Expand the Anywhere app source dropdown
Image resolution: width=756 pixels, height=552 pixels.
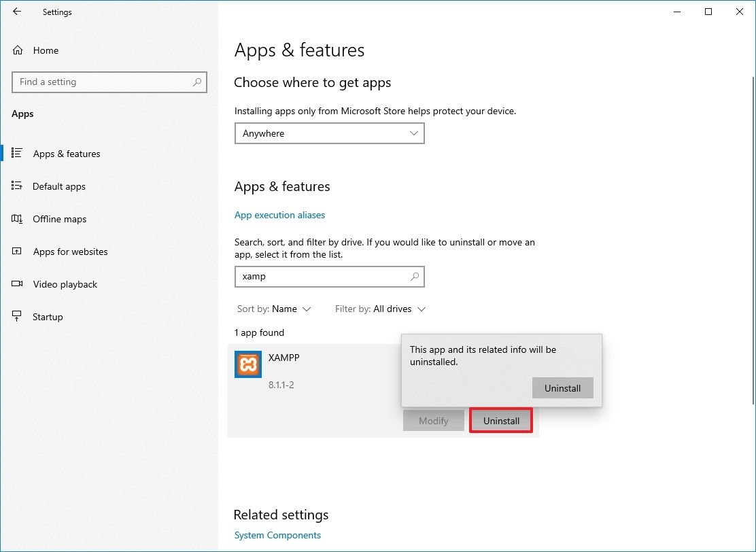(329, 133)
